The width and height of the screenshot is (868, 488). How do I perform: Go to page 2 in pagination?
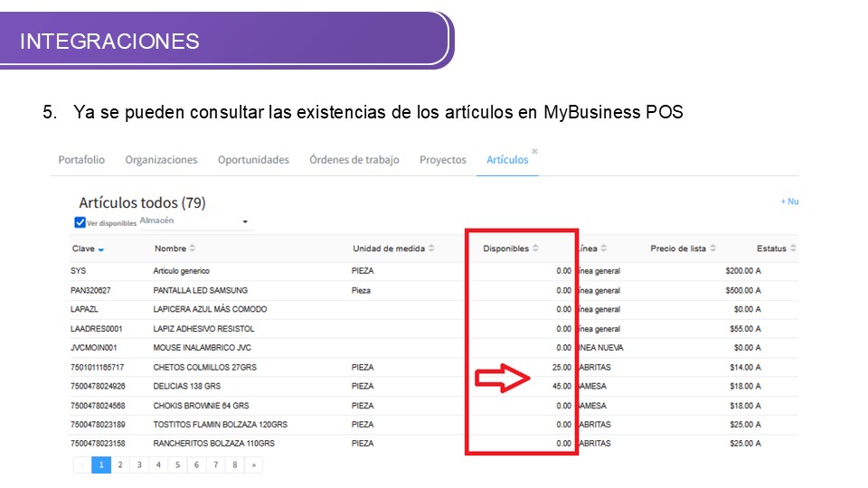pyautogui.click(x=119, y=465)
